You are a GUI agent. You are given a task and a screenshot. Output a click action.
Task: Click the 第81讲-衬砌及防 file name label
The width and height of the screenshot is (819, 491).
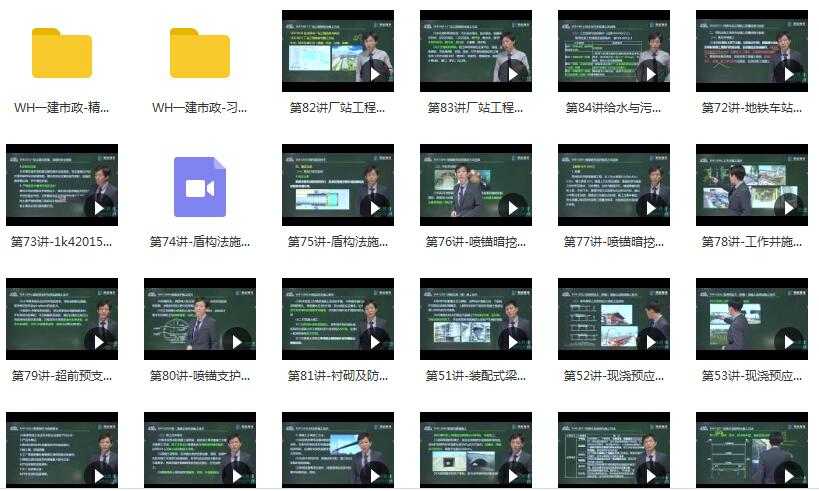[338, 376]
